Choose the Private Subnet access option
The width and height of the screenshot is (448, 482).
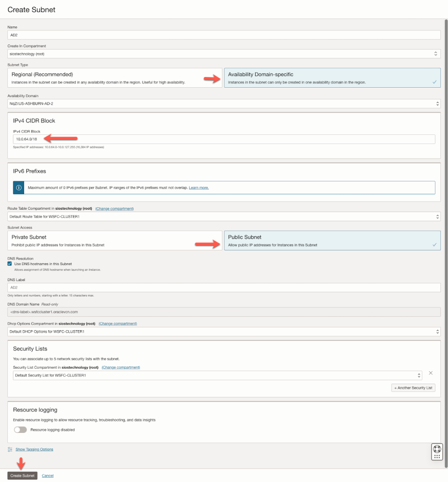click(115, 241)
